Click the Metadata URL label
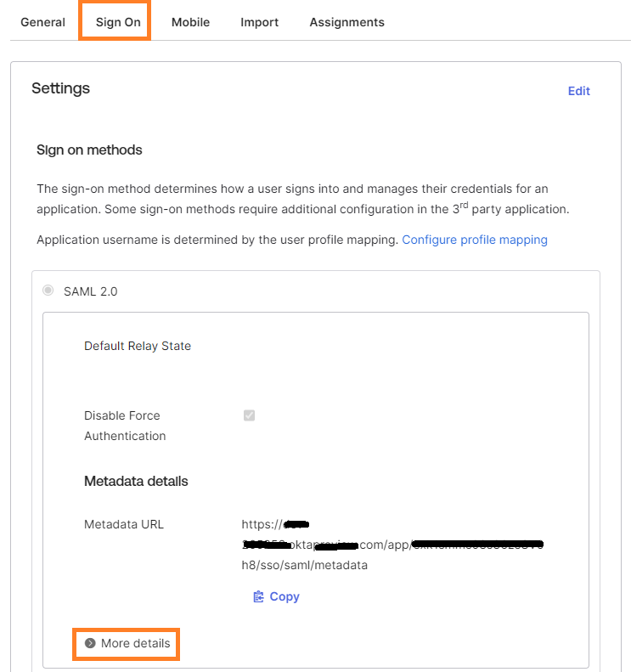The width and height of the screenshot is (631, 672). 124,524
